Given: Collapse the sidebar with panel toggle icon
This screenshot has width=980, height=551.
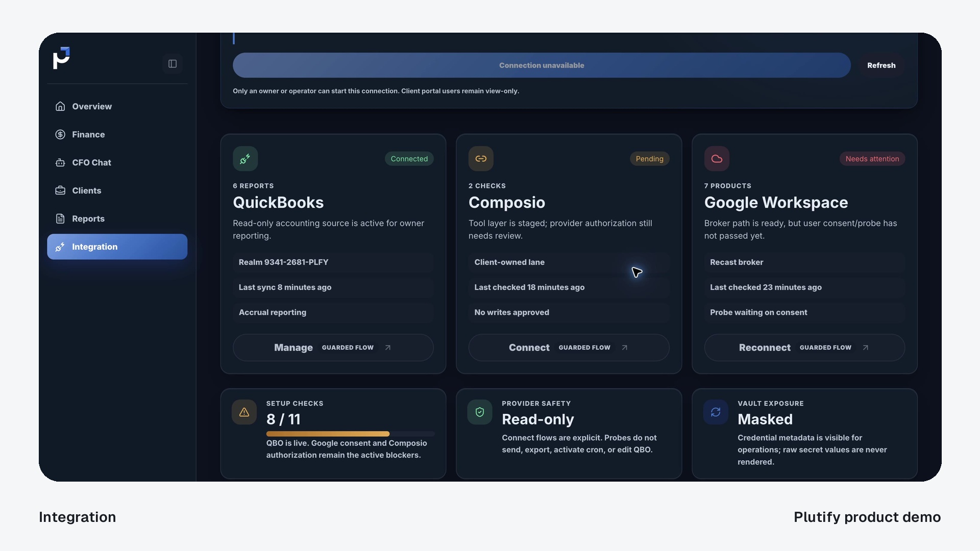Looking at the screenshot, I should 173,64.
